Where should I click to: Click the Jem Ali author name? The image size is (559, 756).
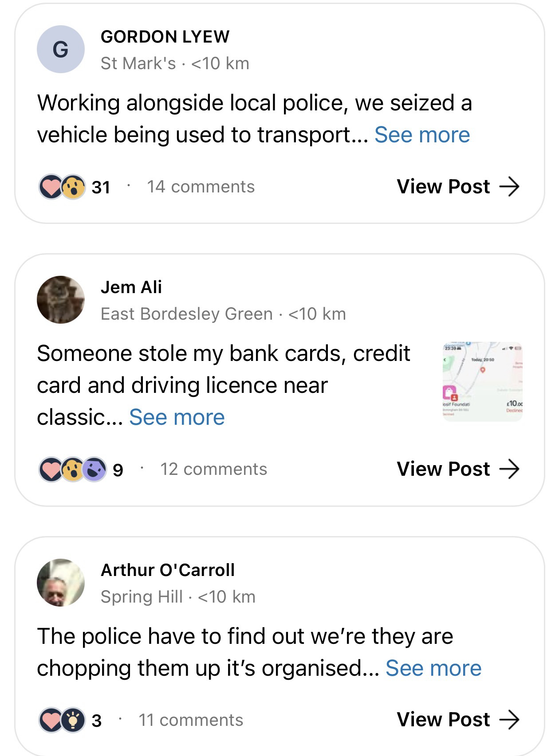pyautogui.click(x=131, y=287)
